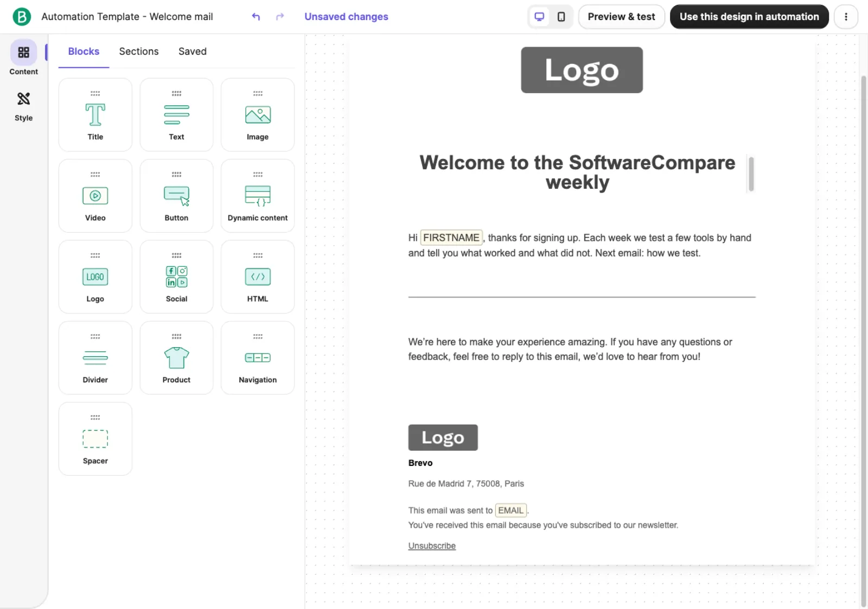This screenshot has height=609, width=868.
Task: Select the Social block
Action: [176, 277]
